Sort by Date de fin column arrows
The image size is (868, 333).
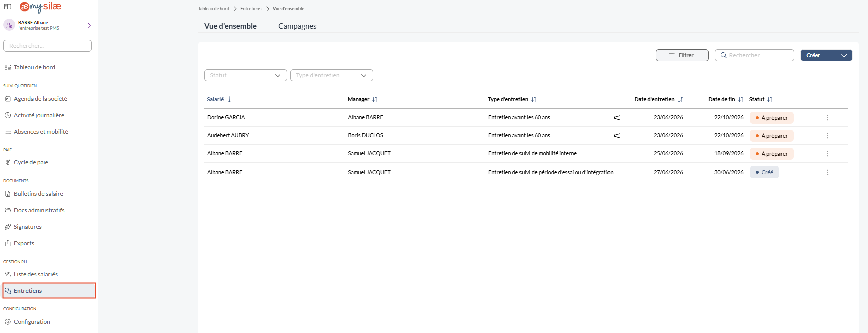pos(741,99)
